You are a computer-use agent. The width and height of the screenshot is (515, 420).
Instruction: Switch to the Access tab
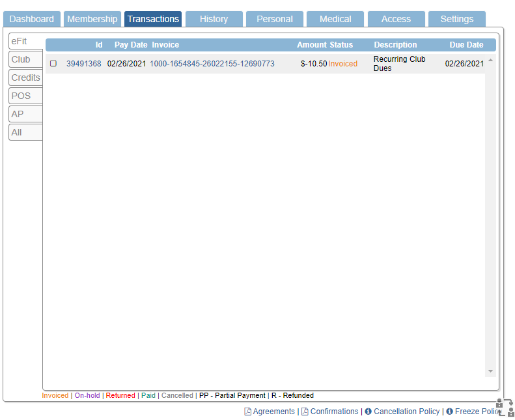[396, 19]
